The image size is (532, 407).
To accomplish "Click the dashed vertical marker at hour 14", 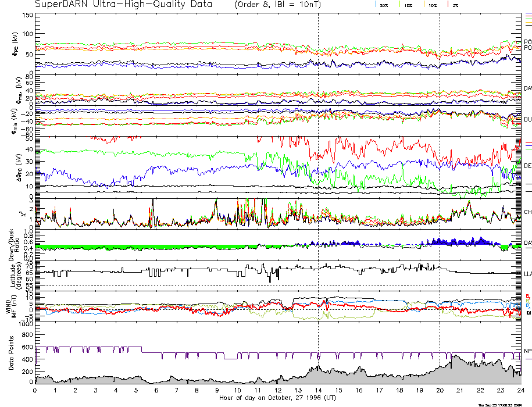I will pos(318,174).
